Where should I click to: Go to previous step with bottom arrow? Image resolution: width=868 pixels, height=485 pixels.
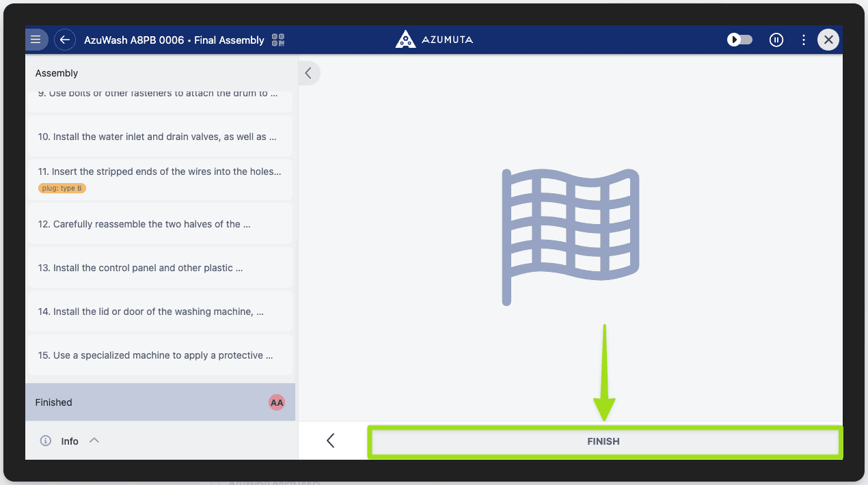[331, 441]
